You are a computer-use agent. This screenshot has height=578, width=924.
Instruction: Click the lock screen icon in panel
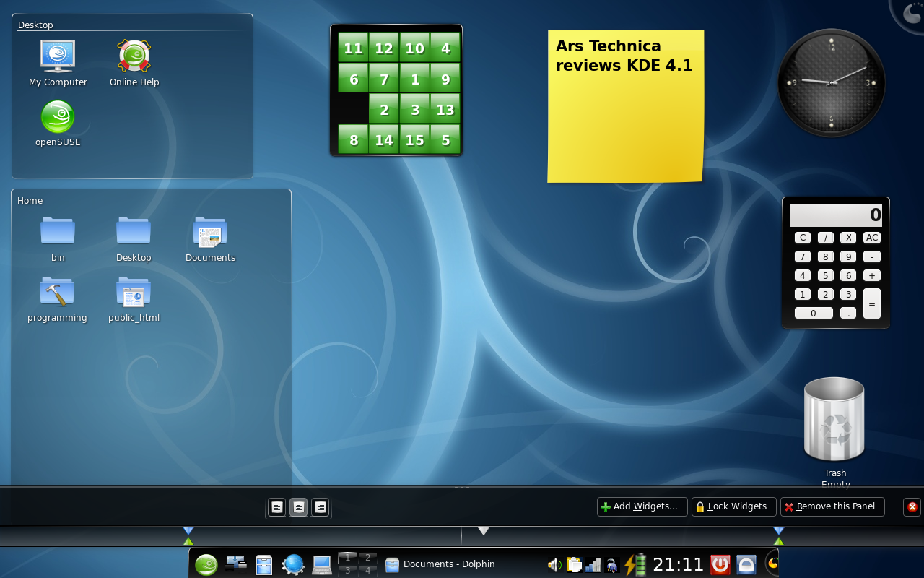coord(746,564)
